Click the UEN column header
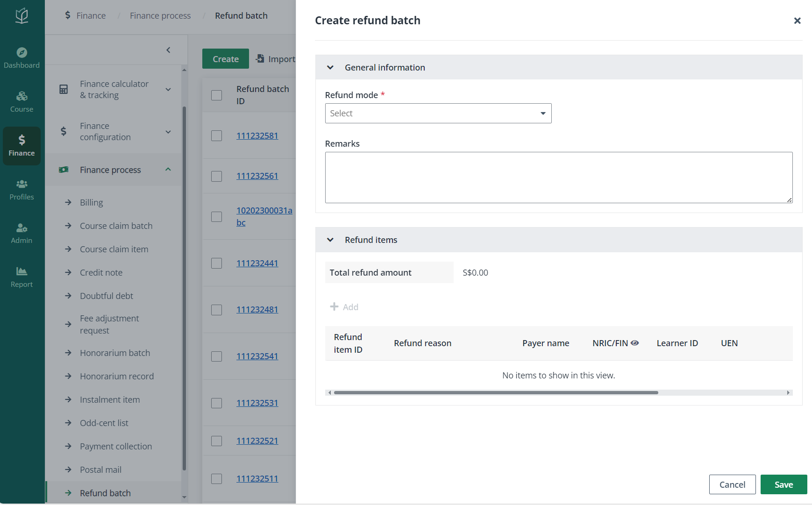 pyautogui.click(x=729, y=343)
